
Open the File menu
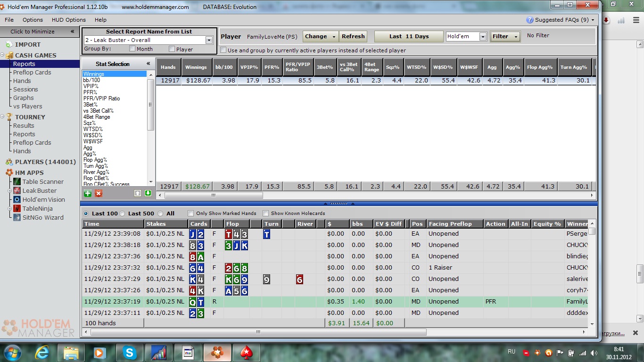pyautogui.click(x=9, y=20)
